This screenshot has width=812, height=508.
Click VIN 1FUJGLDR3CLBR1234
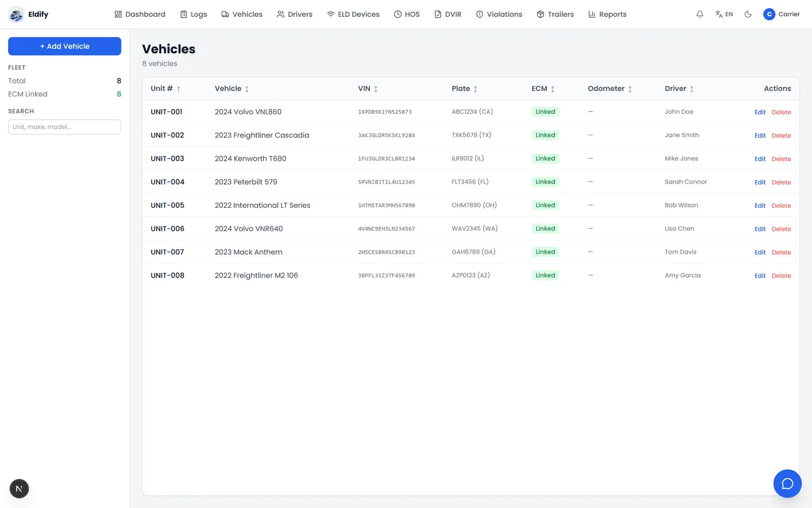point(386,158)
